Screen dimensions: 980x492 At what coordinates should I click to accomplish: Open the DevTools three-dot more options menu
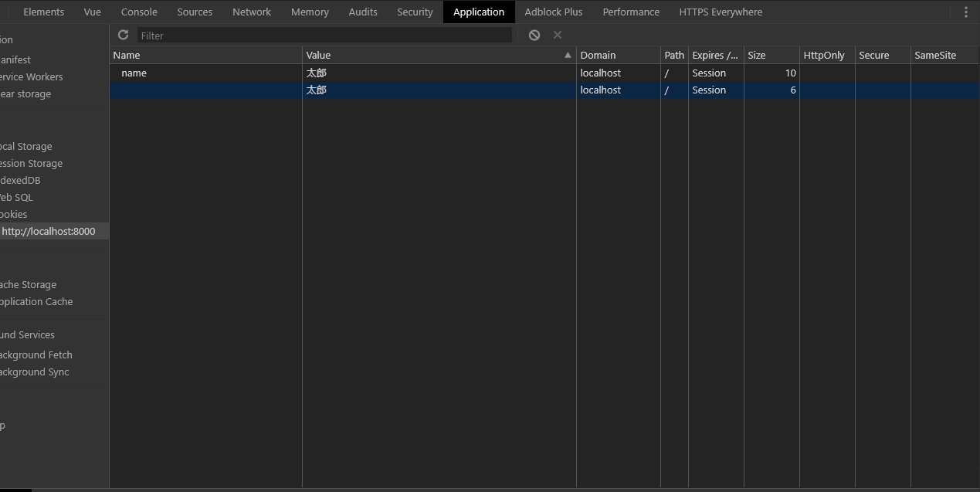tap(965, 12)
